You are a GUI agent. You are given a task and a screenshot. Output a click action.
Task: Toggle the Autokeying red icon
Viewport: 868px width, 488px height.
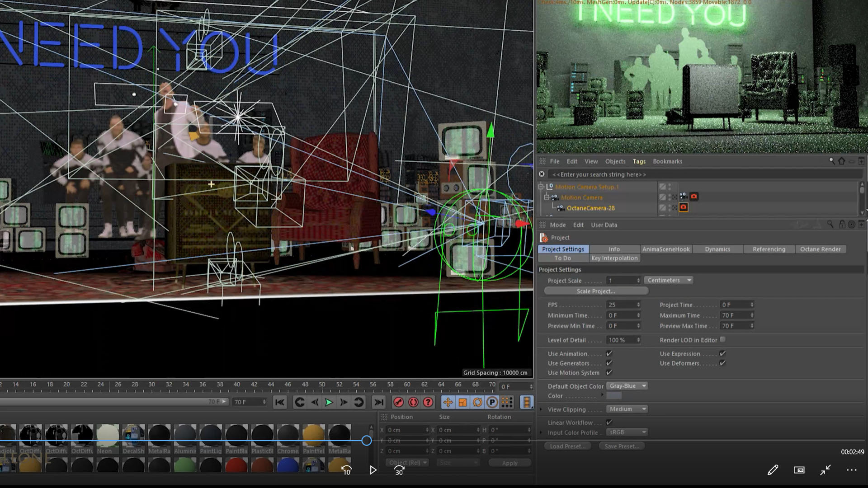pyautogui.click(x=413, y=402)
